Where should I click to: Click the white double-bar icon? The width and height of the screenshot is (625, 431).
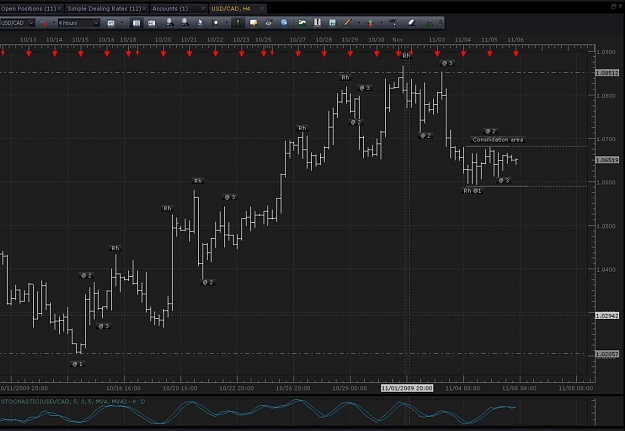317,23
